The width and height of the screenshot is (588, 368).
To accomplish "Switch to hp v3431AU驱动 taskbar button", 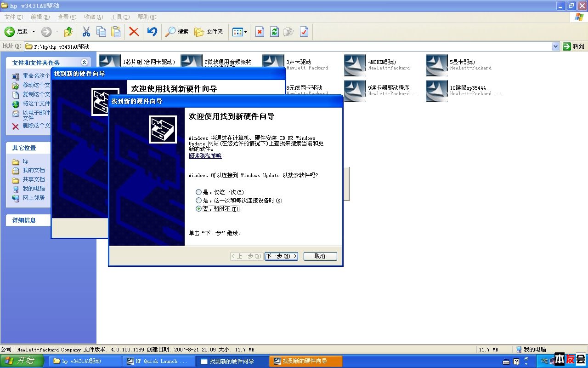I will click(85, 361).
